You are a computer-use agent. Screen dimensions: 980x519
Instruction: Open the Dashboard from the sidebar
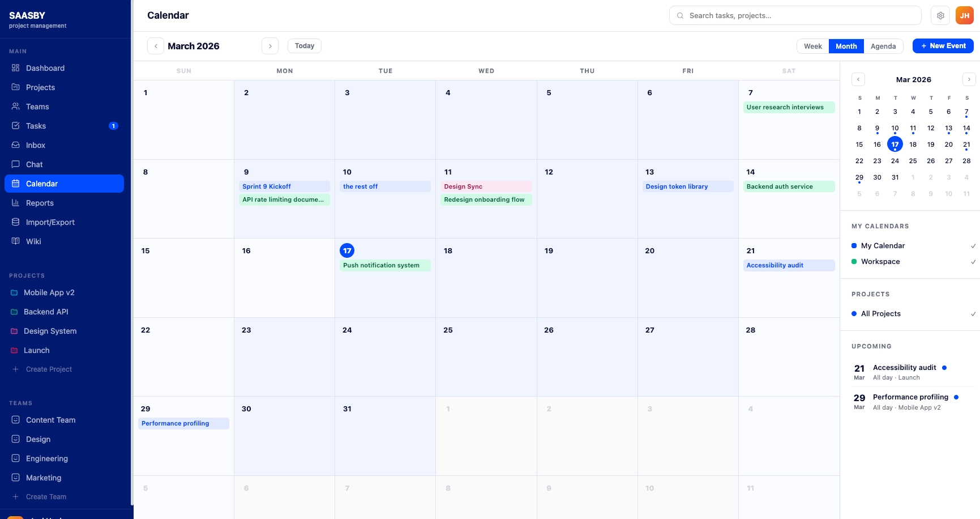[45, 68]
